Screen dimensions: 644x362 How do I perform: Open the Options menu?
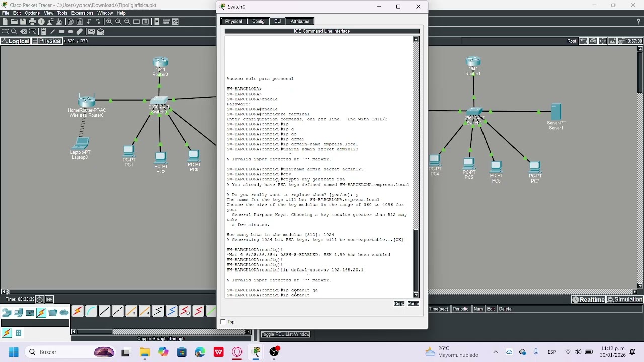(32, 13)
